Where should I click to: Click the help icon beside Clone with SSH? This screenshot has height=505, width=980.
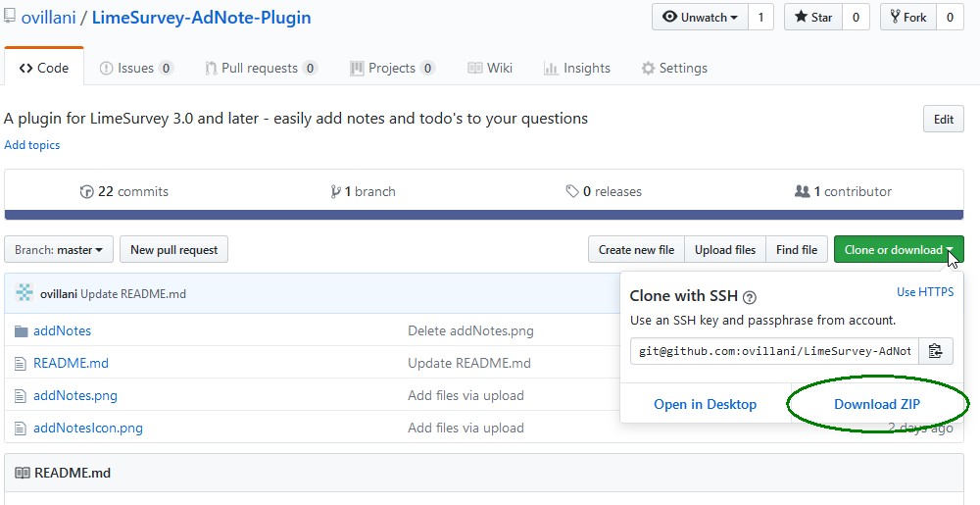tap(750, 296)
